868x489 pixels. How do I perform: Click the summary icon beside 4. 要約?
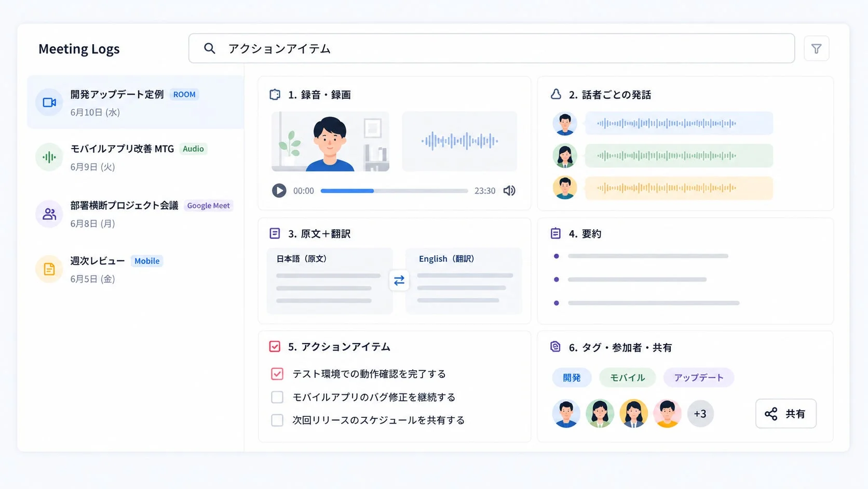pos(555,233)
